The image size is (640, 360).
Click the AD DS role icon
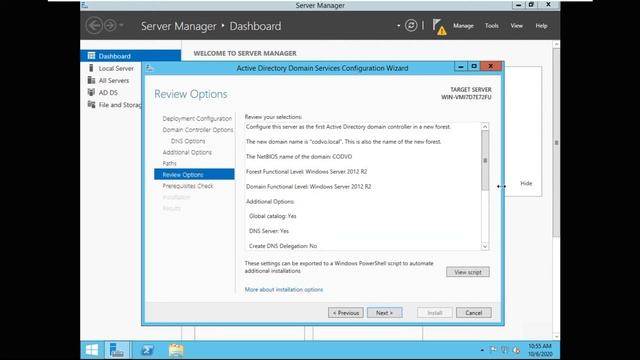point(91,92)
